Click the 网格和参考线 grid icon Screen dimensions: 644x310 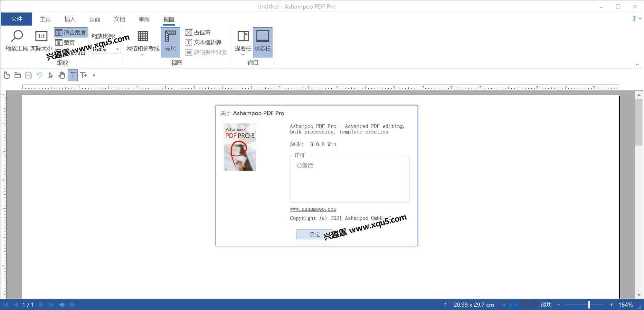[143, 36]
